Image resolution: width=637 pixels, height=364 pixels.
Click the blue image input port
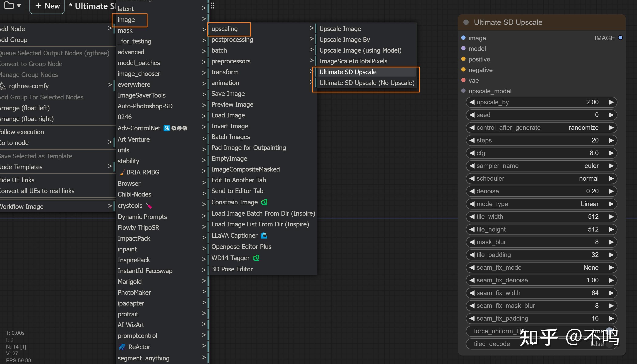point(463,38)
